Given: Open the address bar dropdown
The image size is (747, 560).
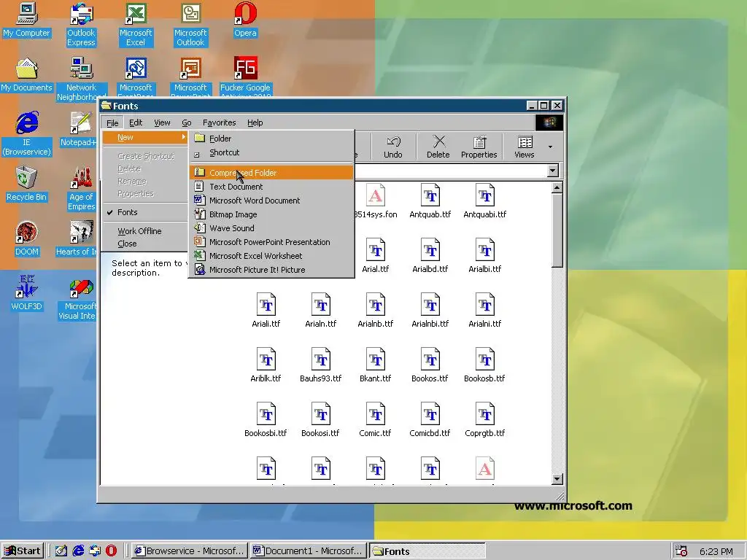Looking at the screenshot, I should tap(553, 171).
